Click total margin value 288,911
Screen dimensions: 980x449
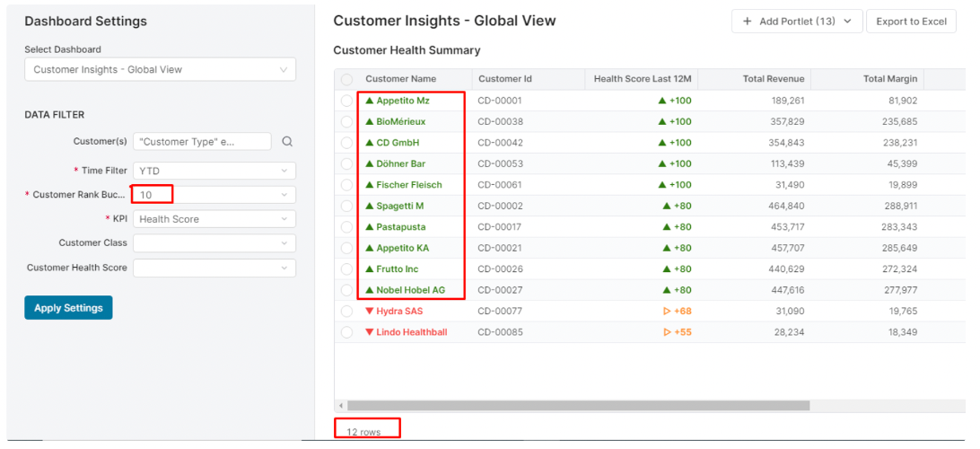tap(899, 207)
